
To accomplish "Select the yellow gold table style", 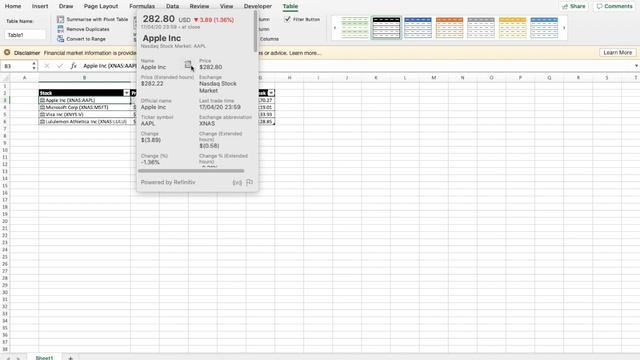I will coord(512,28).
